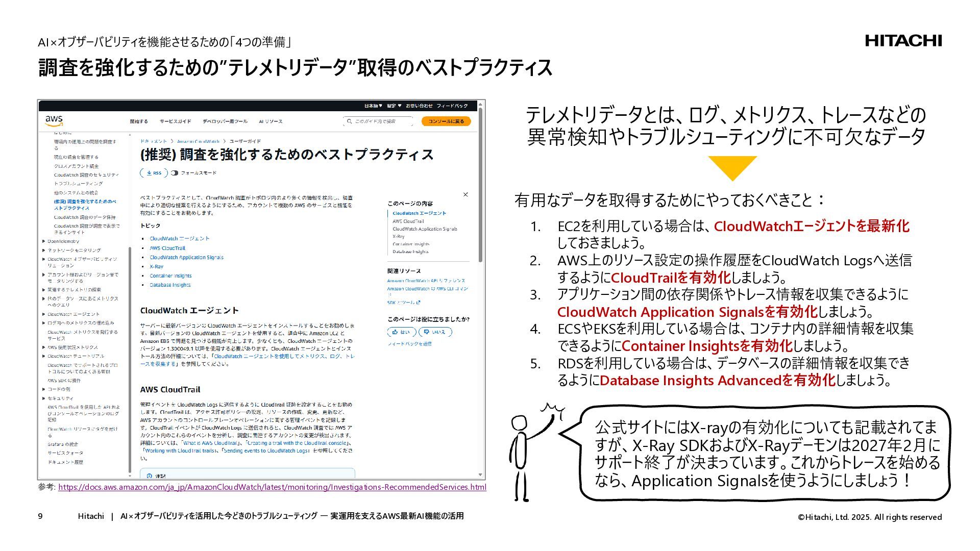This screenshot has width=980, height=551.
Task: Click the AWS logo
Action: click(54, 120)
